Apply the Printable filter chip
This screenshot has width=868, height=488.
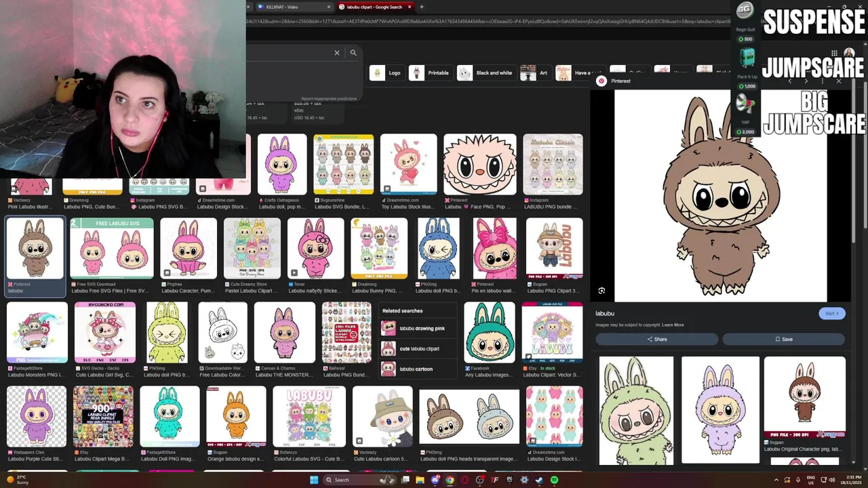click(430, 73)
